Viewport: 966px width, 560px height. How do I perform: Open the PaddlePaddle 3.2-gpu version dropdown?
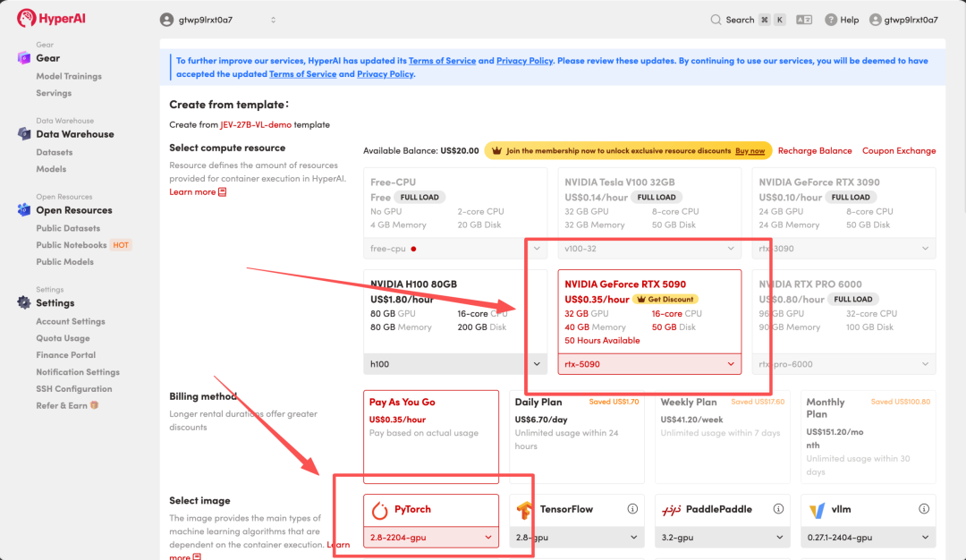click(x=722, y=538)
